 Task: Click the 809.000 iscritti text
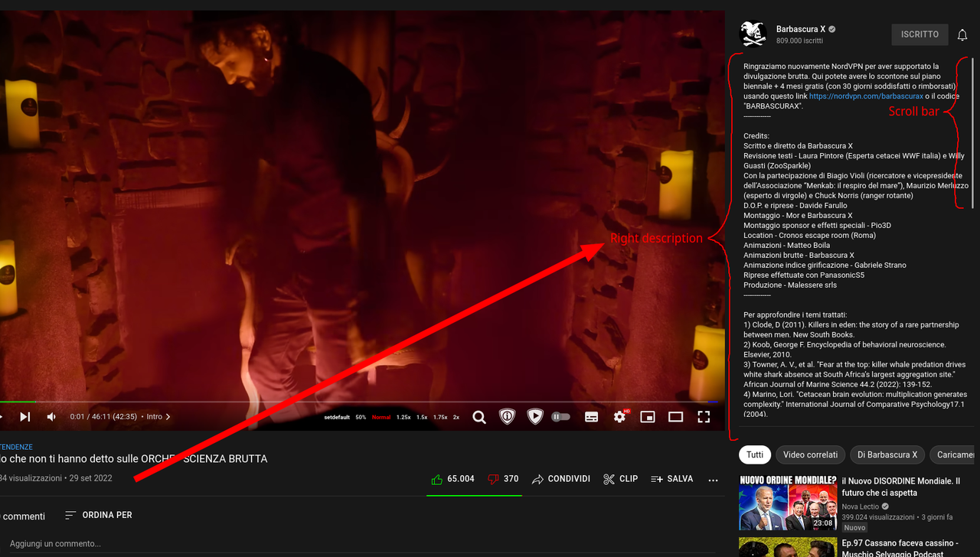click(x=799, y=41)
